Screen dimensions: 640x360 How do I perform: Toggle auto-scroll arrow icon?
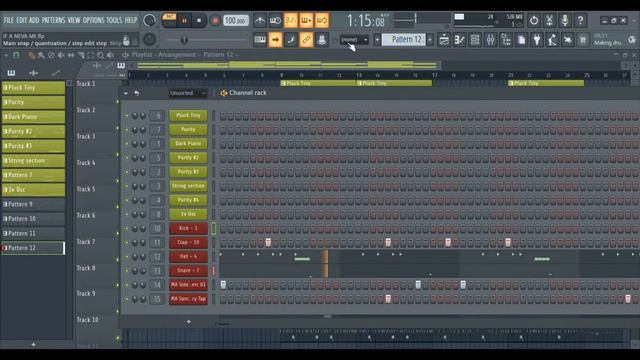[275, 40]
